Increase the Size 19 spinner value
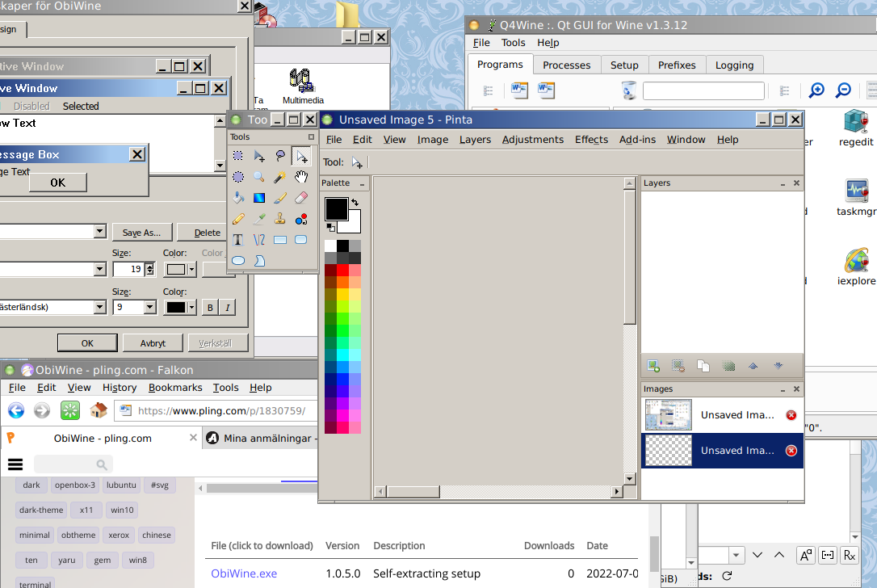This screenshot has height=588, width=877. pos(150,267)
